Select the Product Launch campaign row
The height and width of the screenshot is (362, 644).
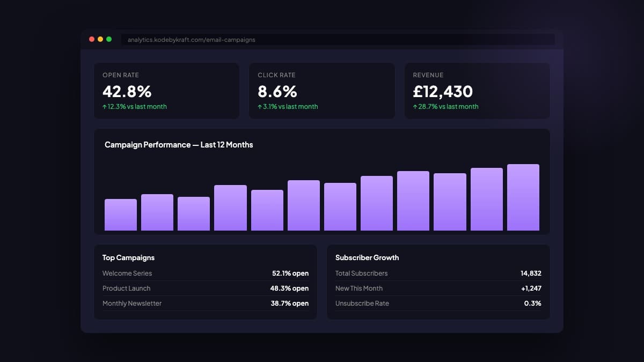[x=205, y=289]
